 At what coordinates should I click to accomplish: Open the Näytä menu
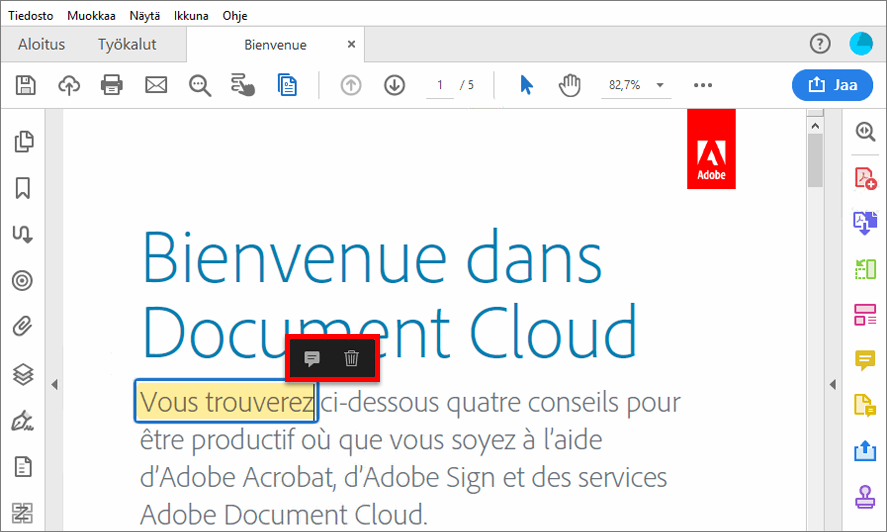(x=145, y=16)
